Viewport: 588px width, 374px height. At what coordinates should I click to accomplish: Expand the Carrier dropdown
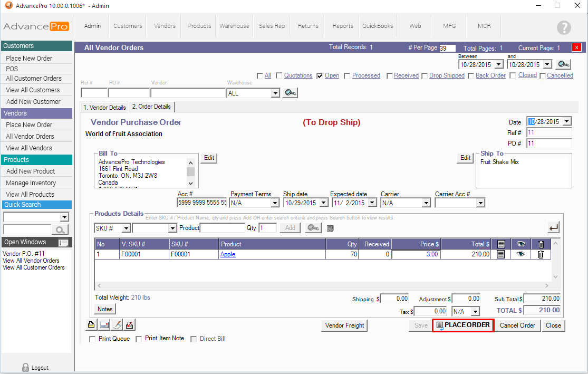426,203
